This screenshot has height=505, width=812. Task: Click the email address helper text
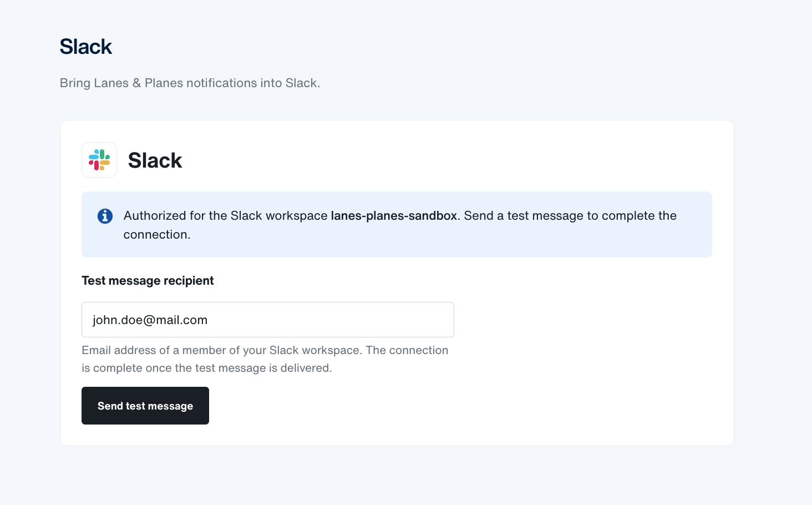click(x=265, y=359)
